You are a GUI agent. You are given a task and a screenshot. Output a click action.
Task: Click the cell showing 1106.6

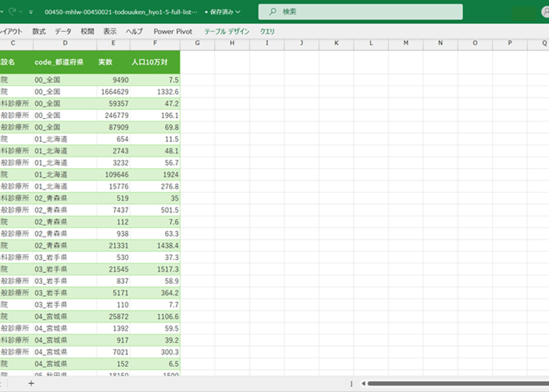coord(155,317)
